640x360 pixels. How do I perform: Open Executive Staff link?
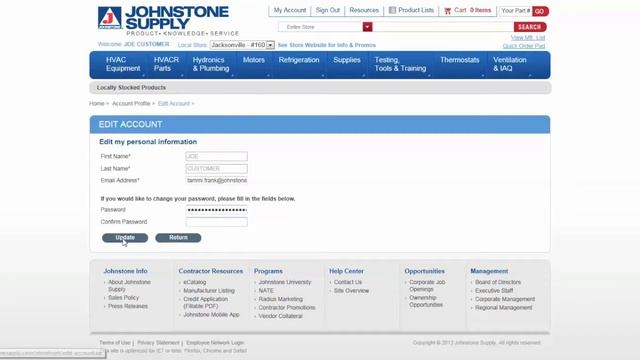coord(494,291)
